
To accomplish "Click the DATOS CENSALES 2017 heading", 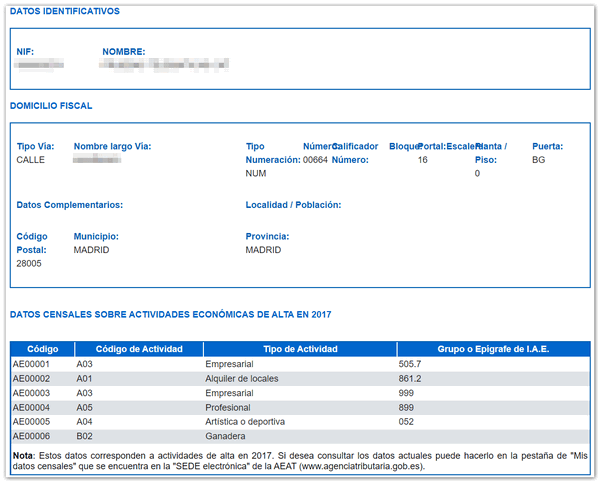I will coord(171,315).
